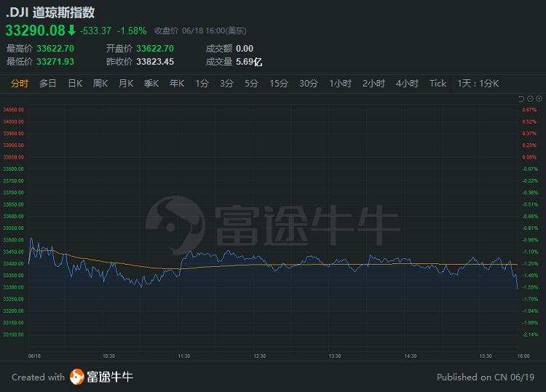The height and width of the screenshot is (392, 546).
Task: Switch to the Tick chart tab
Action: click(x=438, y=84)
